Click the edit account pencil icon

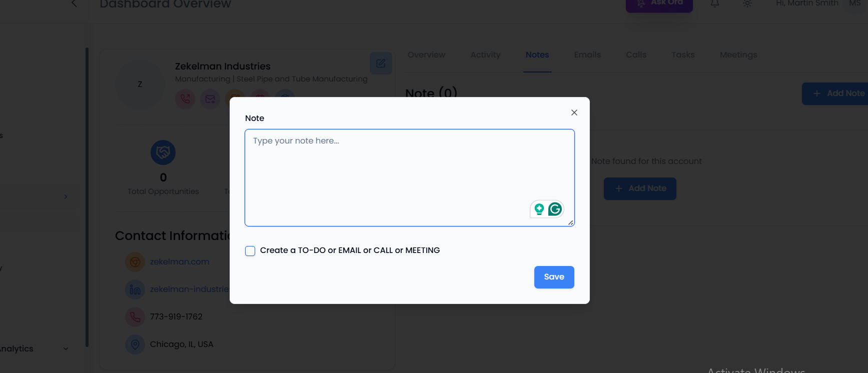click(x=381, y=63)
